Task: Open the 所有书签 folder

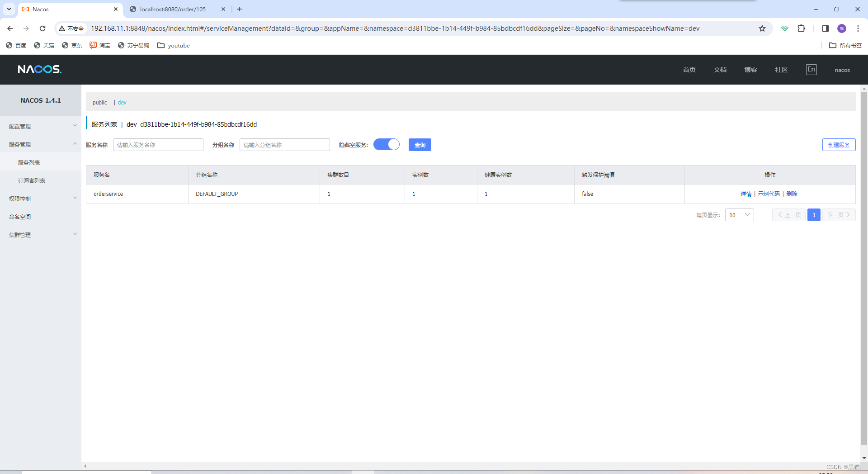Action: click(x=845, y=45)
